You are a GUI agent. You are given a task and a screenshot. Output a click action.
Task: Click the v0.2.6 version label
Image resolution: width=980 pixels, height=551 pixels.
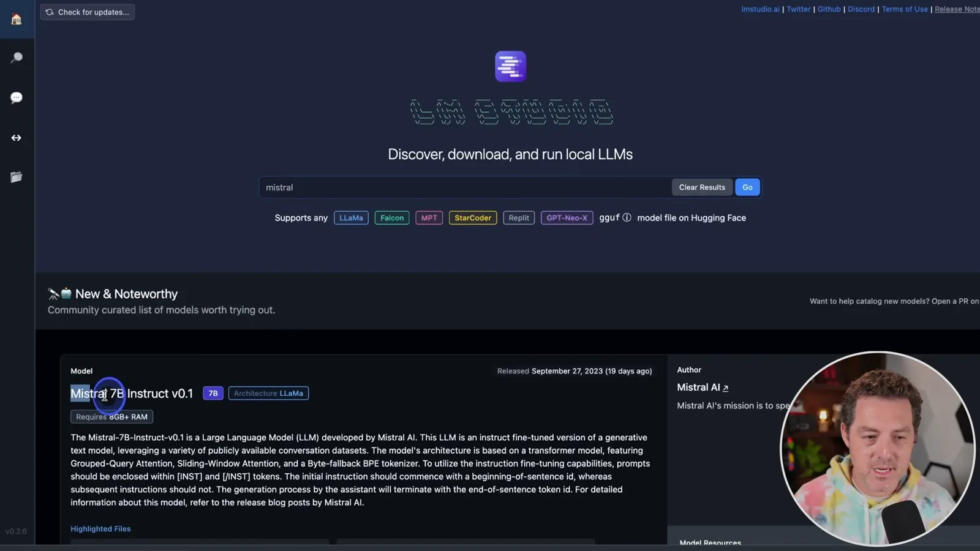[17, 531]
